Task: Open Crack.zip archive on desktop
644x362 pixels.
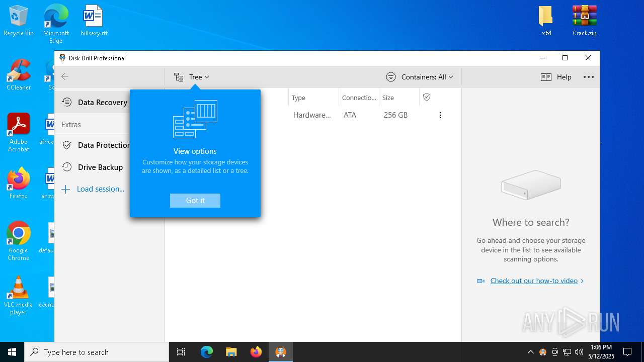Action: (584, 21)
